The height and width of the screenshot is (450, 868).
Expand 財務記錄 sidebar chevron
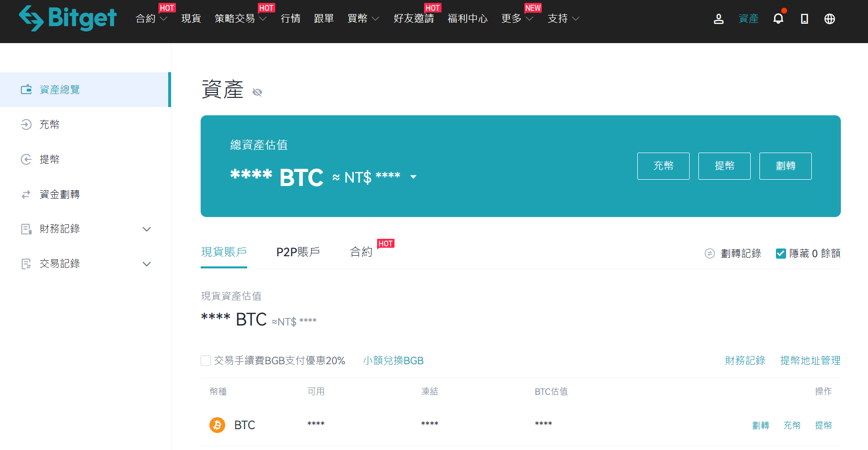tap(147, 229)
